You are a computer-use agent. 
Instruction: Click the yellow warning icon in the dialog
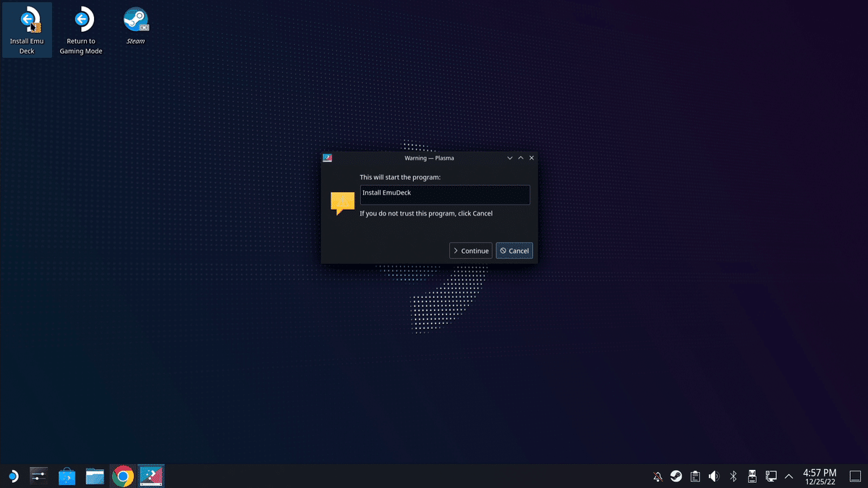tap(342, 204)
